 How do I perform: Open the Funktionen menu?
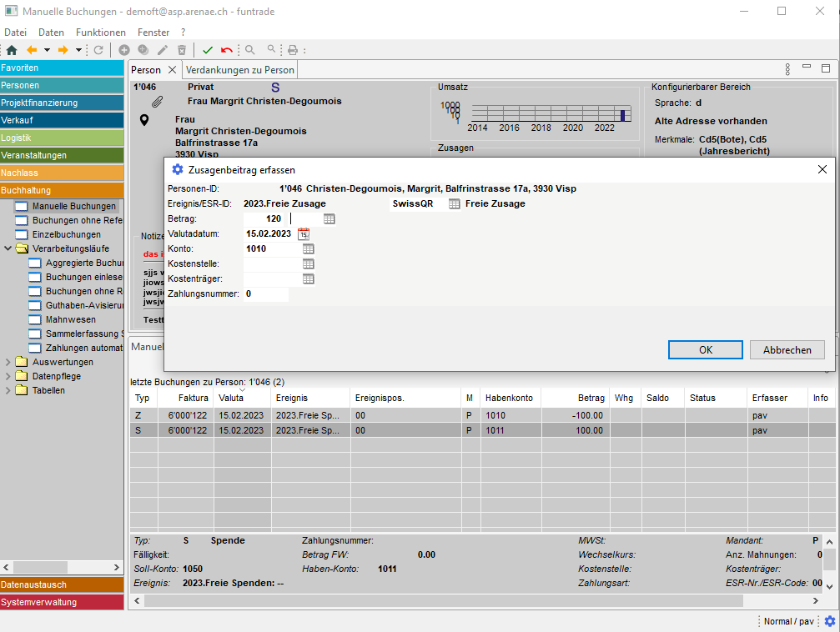100,32
